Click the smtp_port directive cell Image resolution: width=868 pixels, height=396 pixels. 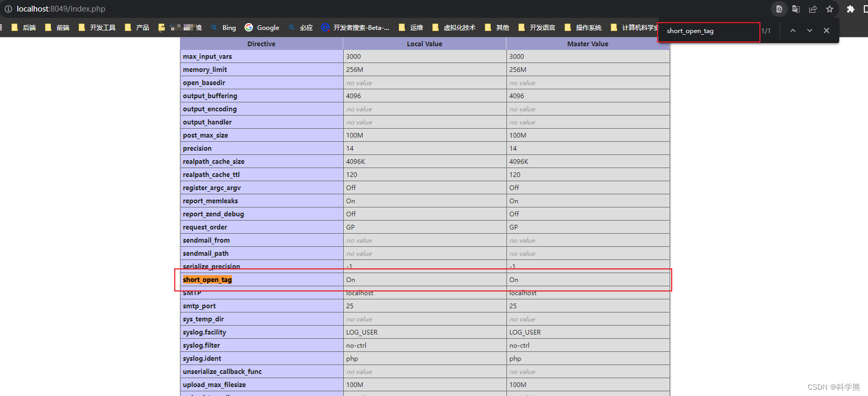point(261,306)
